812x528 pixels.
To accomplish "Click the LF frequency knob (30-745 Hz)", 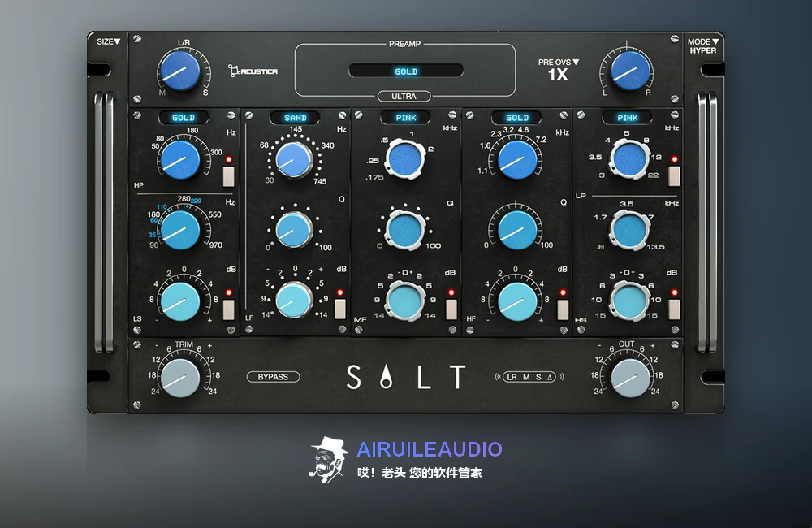I will coord(294,160).
